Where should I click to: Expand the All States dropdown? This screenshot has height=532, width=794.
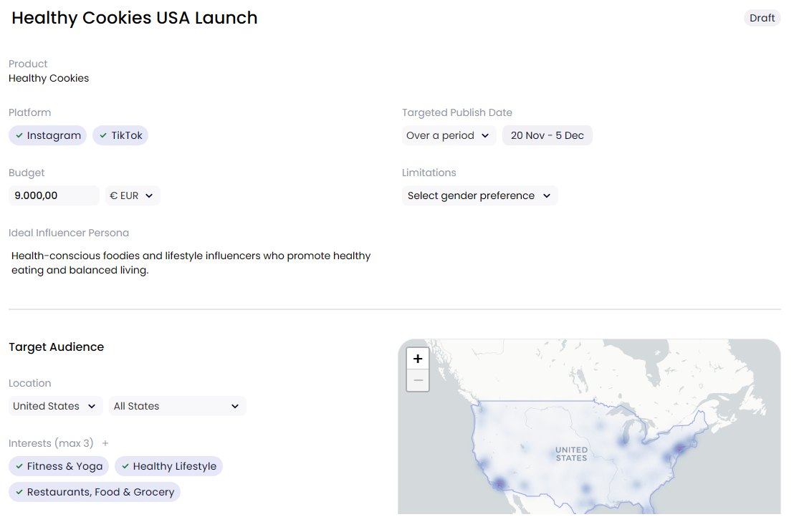point(177,406)
